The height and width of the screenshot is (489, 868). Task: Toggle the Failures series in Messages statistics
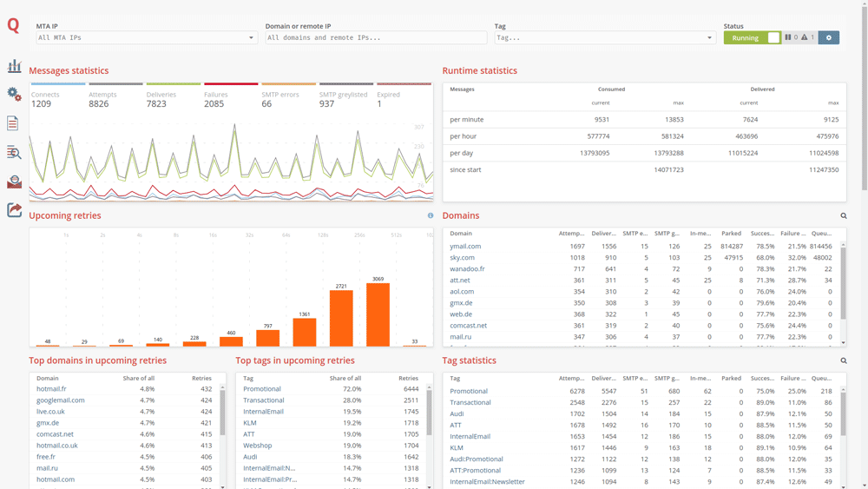tap(216, 95)
